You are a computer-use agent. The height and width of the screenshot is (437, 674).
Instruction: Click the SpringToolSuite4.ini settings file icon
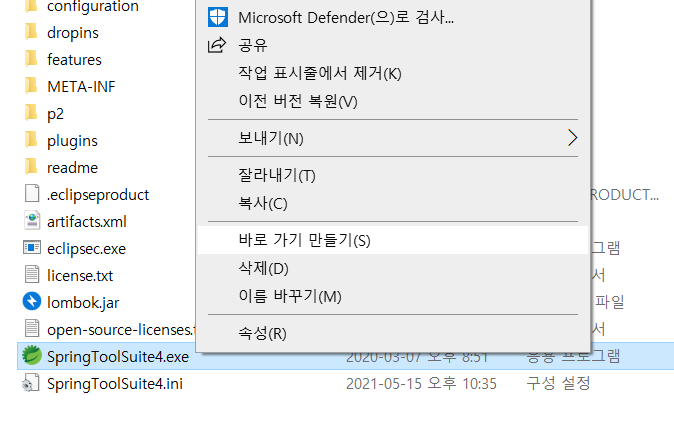[x=31, y=383]
